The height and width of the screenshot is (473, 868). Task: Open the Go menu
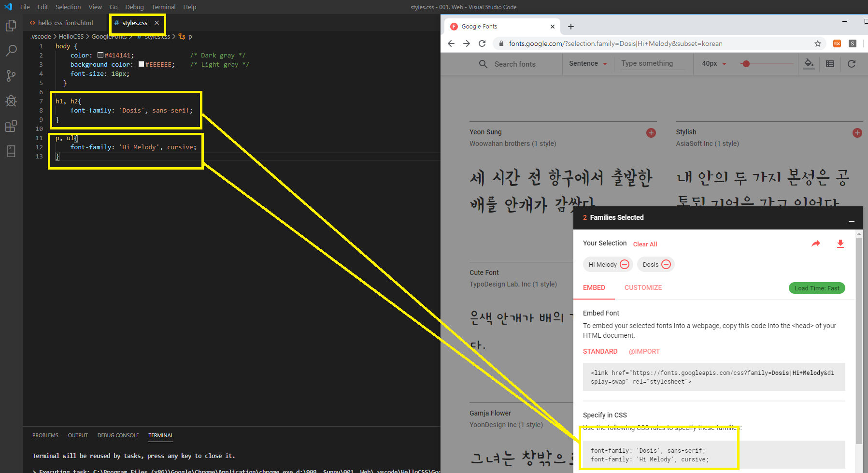click(x=114, y=7)
